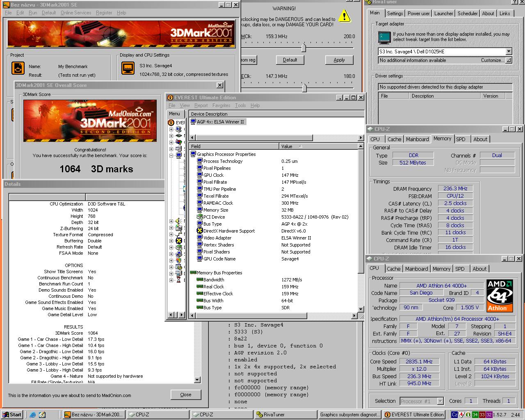Select the Server icon in EVEREST tree
Screen dimensions: 525x420
(179, 149)
